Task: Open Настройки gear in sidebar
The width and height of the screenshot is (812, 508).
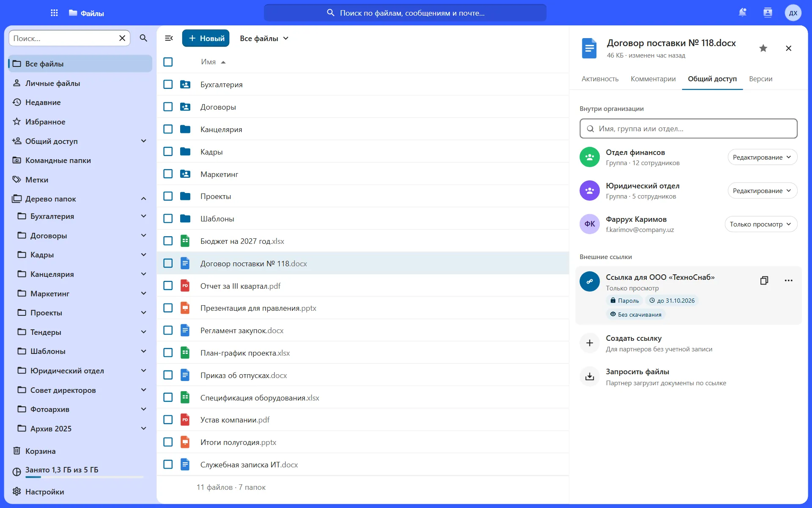Action: tap(80, 491)
